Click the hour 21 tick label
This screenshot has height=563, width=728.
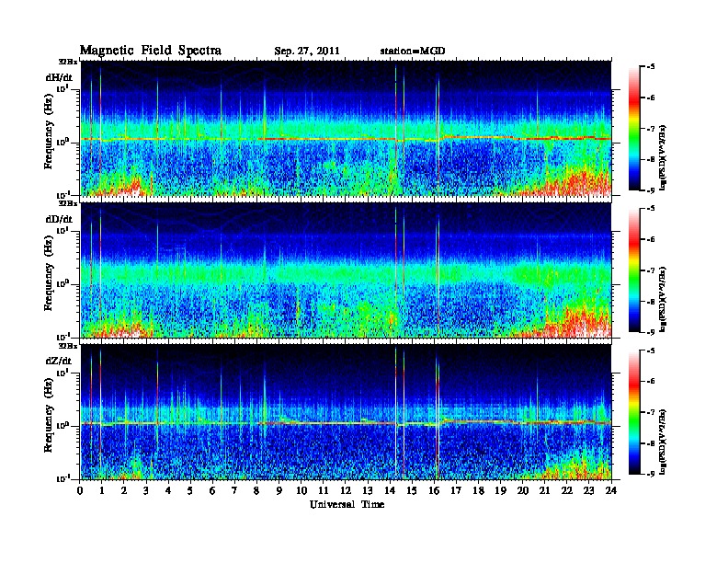[x=545, y=491]
